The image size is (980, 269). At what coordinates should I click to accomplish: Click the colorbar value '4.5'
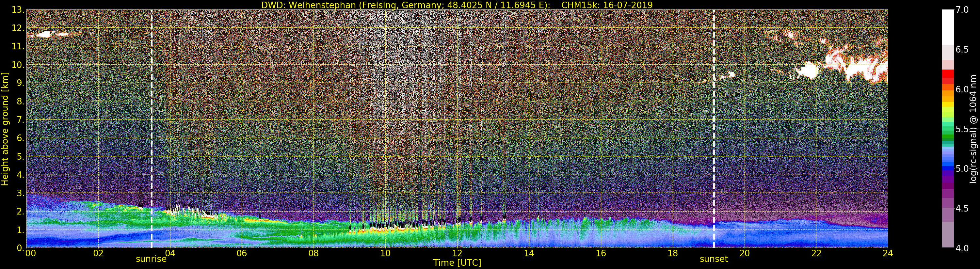[x=962, y=208]
